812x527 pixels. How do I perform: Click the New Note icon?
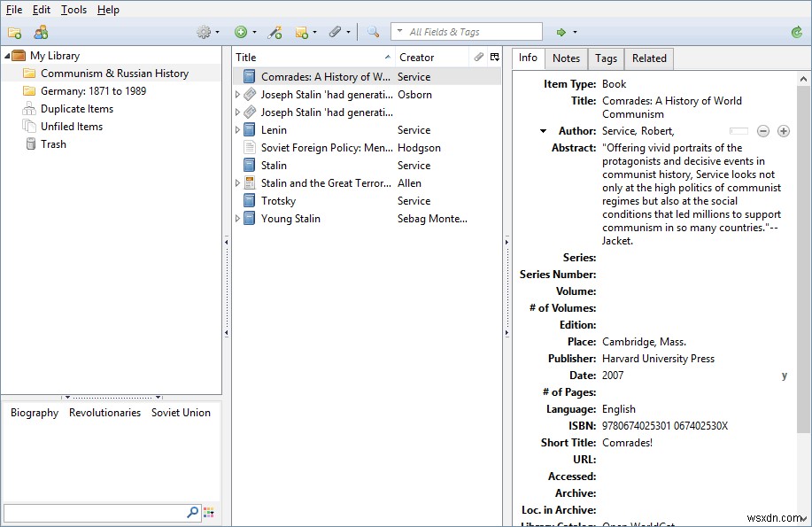(x=301, y=32)
